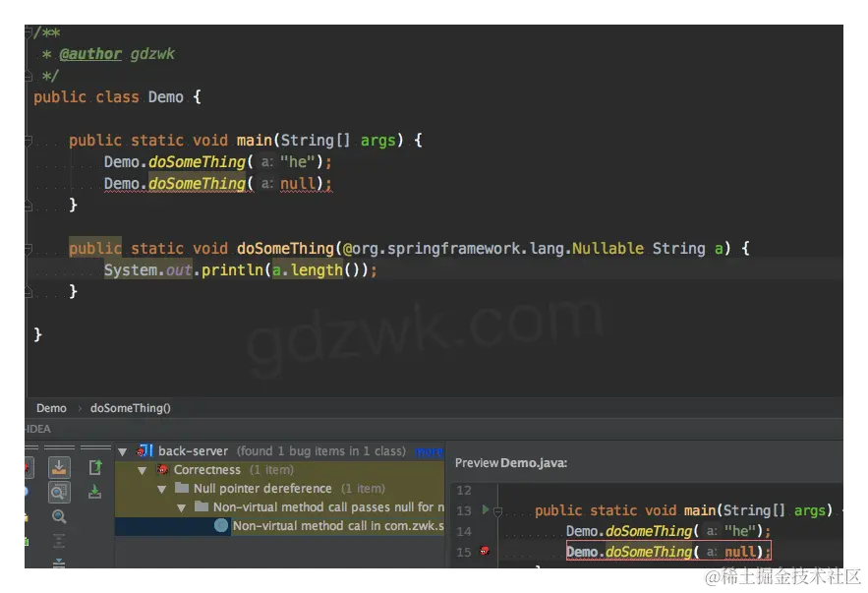Screen dimensions: 868x593
Task: Collapse the back-server tree node
Action: (x=123, y=451)
